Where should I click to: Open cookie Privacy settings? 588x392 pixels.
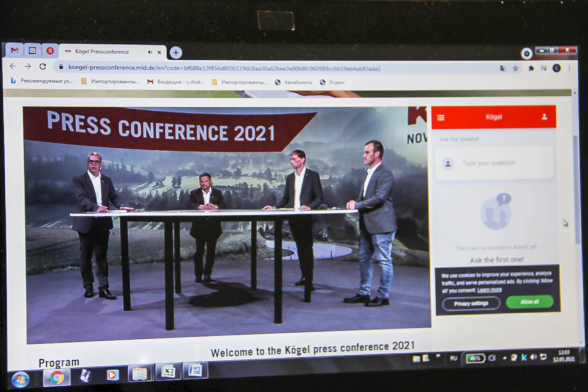471,303
